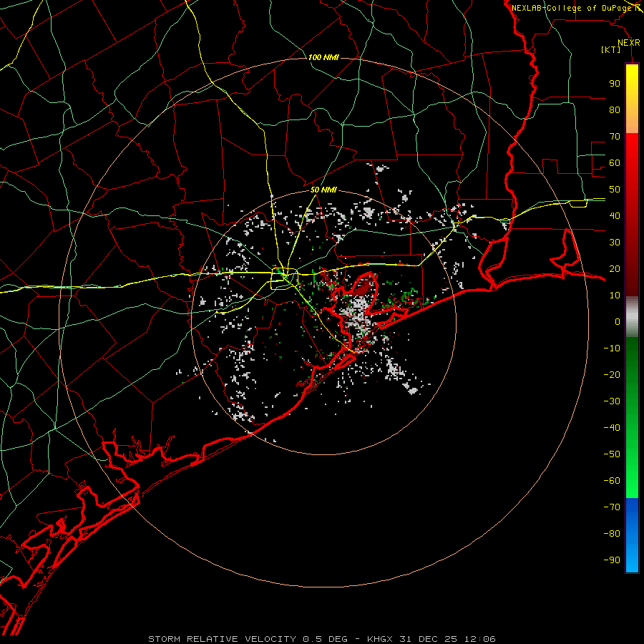Click the positive "70" velocity scale label
The image size is (644, 644).
point(615,137)
